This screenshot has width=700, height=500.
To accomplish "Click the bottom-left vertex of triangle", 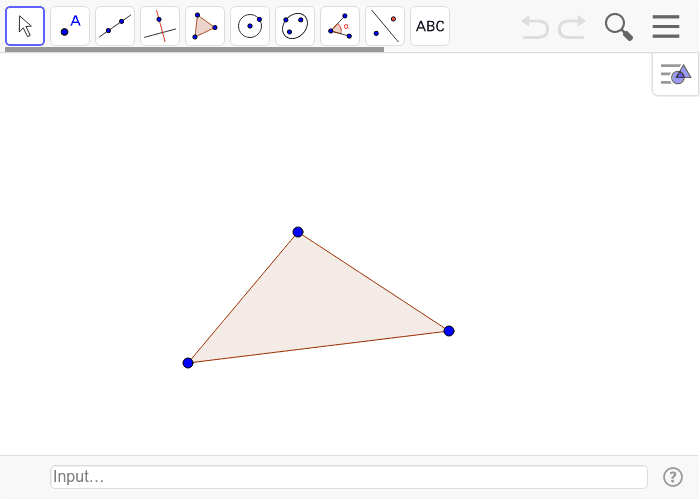I will coord(188,363).
